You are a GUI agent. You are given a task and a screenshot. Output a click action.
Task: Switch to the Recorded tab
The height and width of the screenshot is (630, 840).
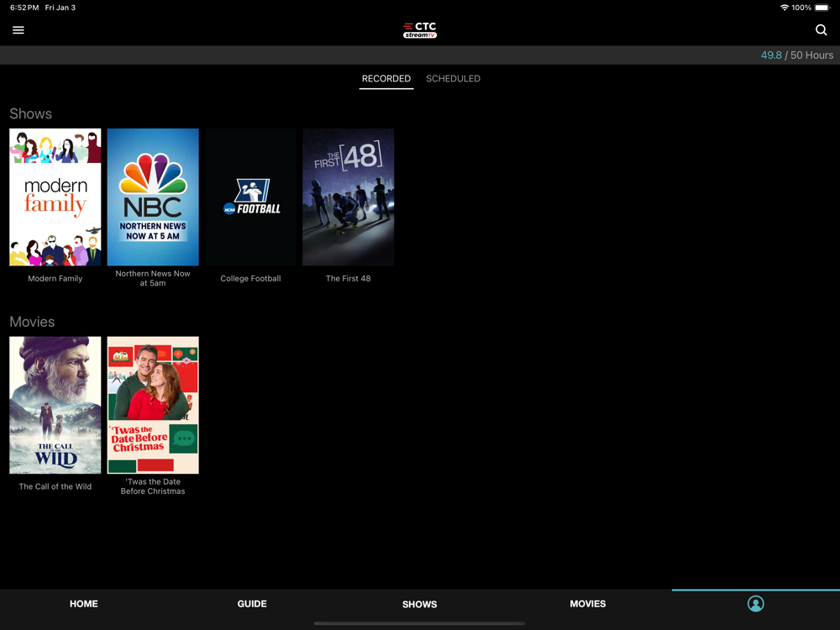pyautogui.click(x=386, y=79)
